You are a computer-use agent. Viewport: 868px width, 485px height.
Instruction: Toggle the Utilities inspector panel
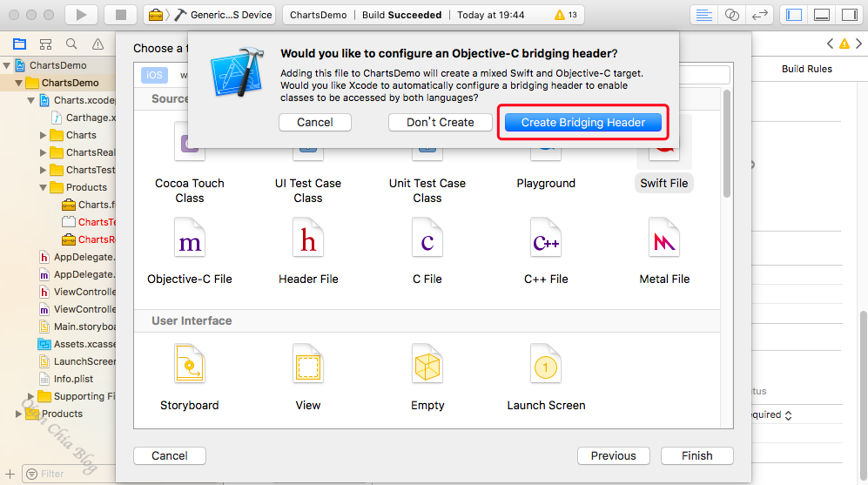coord(849,15)
